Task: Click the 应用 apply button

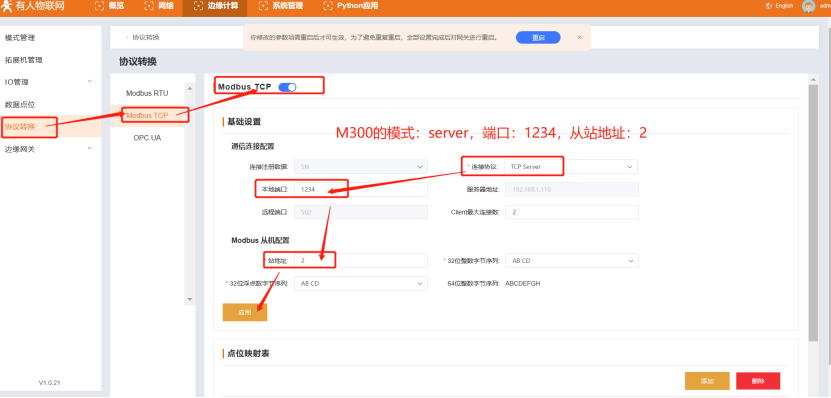Action: point(245,313)
